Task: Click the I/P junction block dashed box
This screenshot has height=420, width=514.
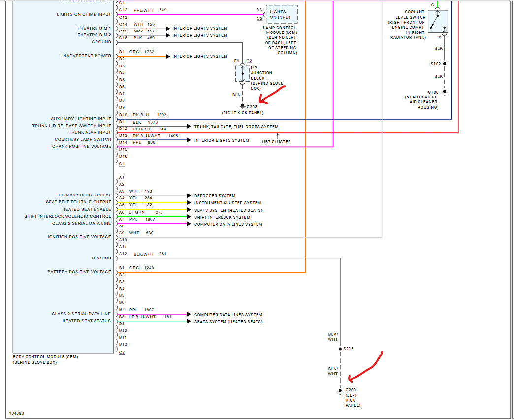Action: point(242,73)
